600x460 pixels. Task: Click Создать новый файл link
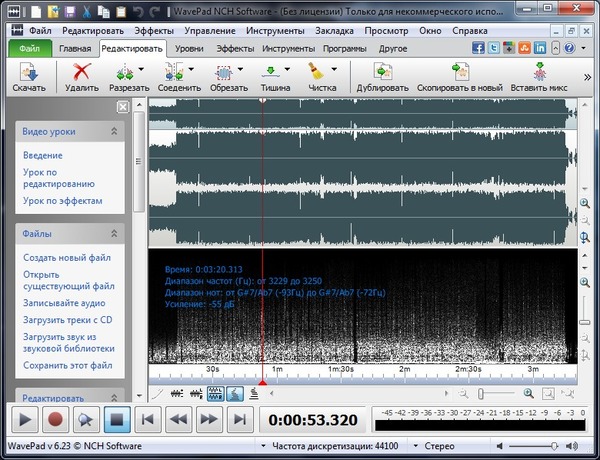tap(67, 258)
